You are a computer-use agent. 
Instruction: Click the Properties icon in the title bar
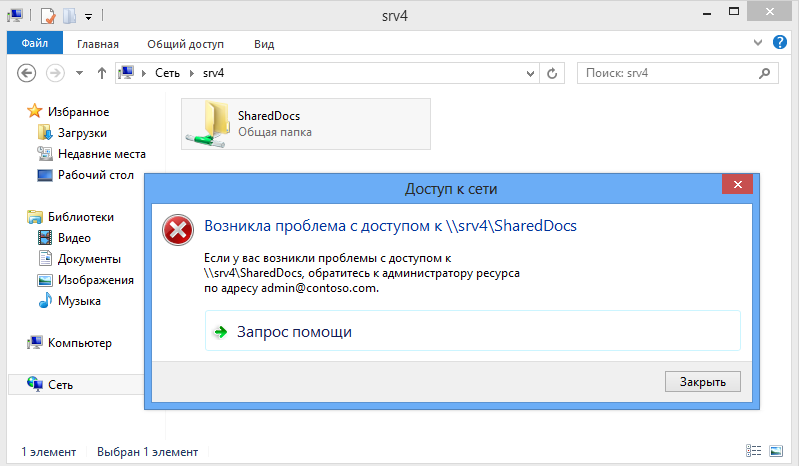[47, 16]
